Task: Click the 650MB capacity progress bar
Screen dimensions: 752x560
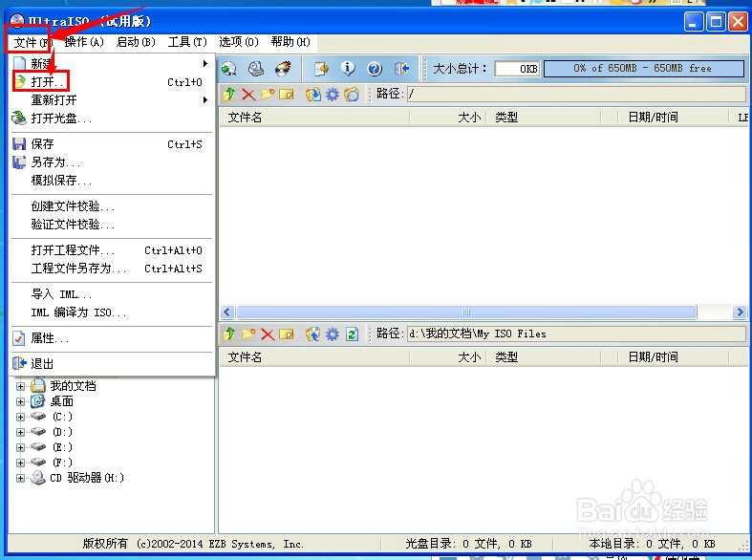Action: [x=644, y=69]
